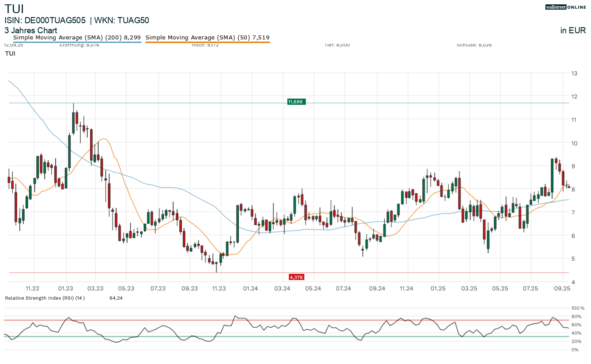591x364 pixels.
Task: Click the 40% RSI axis label
Action: (577, 333)
